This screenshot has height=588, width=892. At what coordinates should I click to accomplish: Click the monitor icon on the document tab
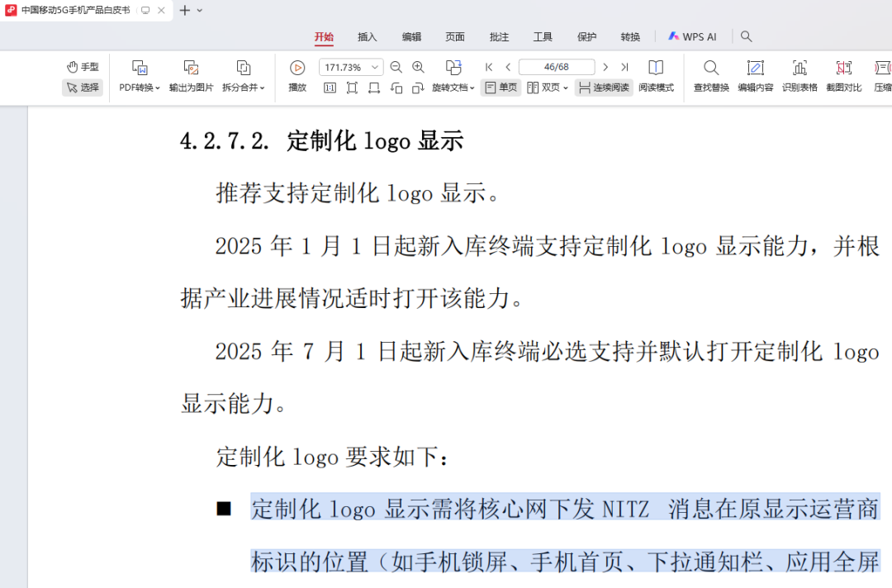point(145,10)
